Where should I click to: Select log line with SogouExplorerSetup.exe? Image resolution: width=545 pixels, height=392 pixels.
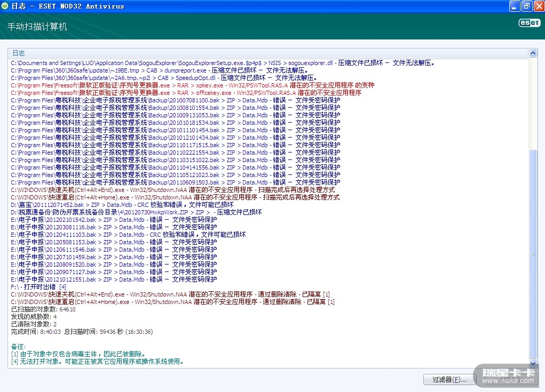point(223,63)
